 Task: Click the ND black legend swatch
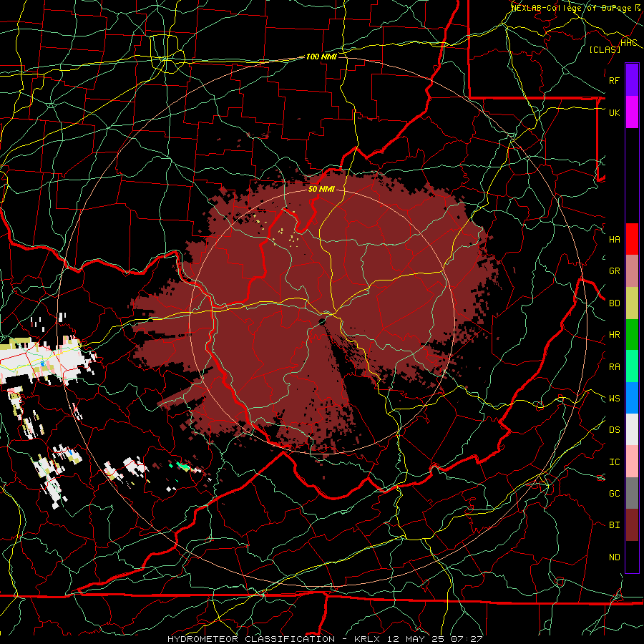(x=632, y=557)
